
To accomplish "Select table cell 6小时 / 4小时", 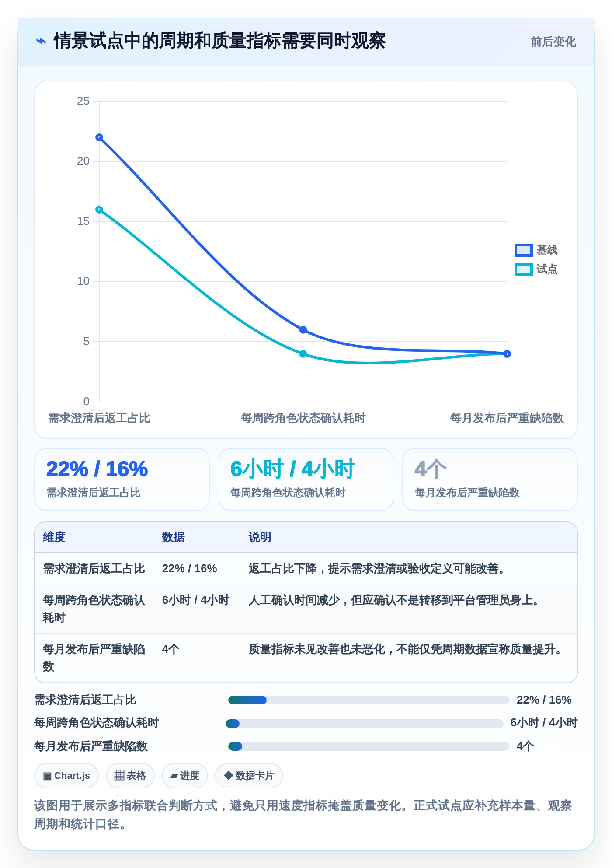I will point(195,600).
